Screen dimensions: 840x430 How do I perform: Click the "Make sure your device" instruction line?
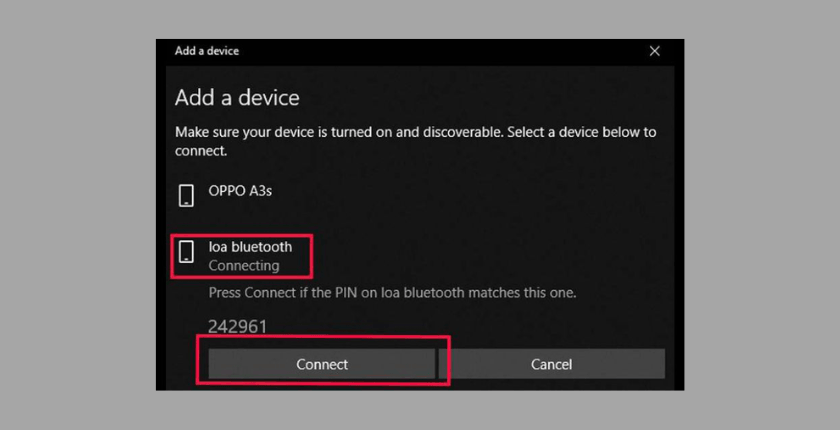pyautogui.click(x=415, y=132)
